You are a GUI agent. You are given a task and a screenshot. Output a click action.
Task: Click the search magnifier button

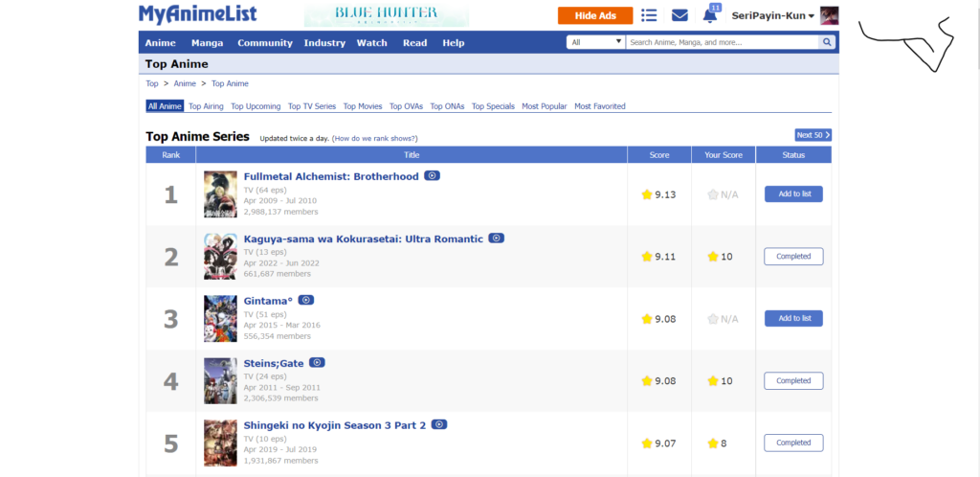point(827,42)
